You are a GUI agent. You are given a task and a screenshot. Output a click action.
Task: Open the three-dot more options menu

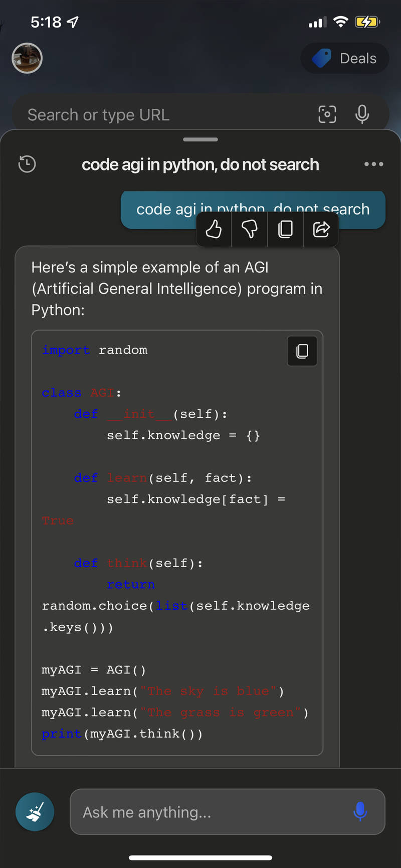374,164
